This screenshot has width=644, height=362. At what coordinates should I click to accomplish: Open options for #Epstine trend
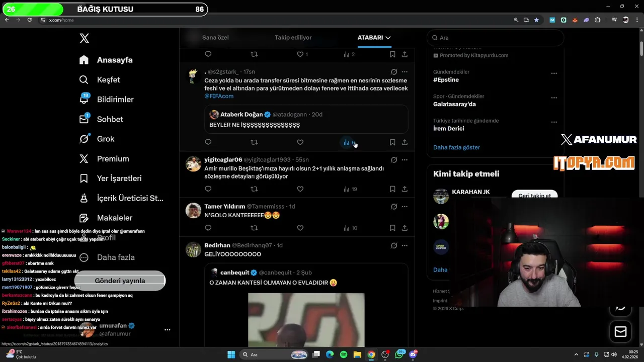coord(554,73)
